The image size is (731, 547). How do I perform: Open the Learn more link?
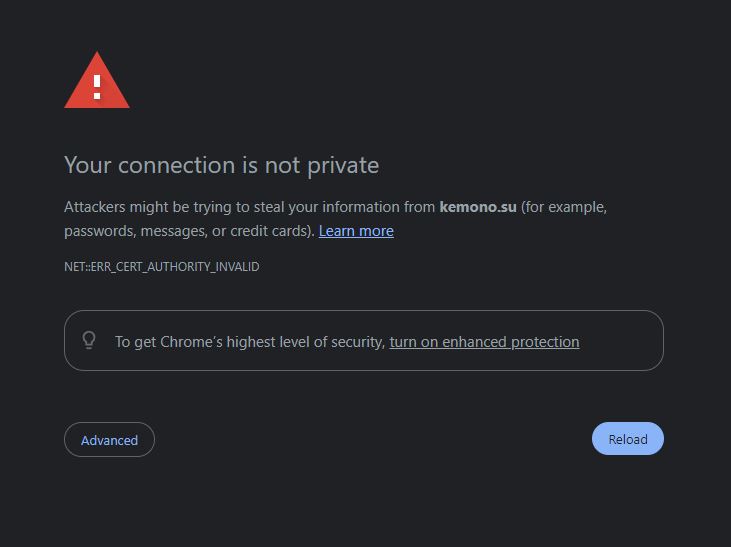[356, 231]
